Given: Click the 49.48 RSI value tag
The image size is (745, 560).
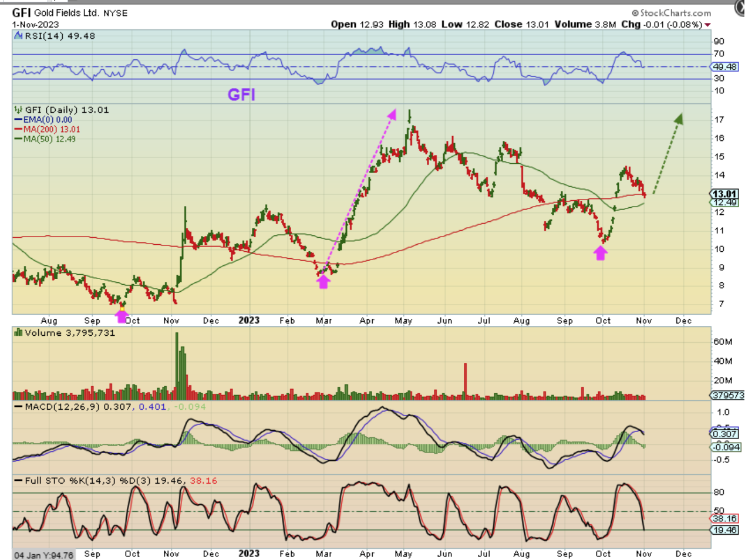Looking at the screenshot, I should coord(725,67).
